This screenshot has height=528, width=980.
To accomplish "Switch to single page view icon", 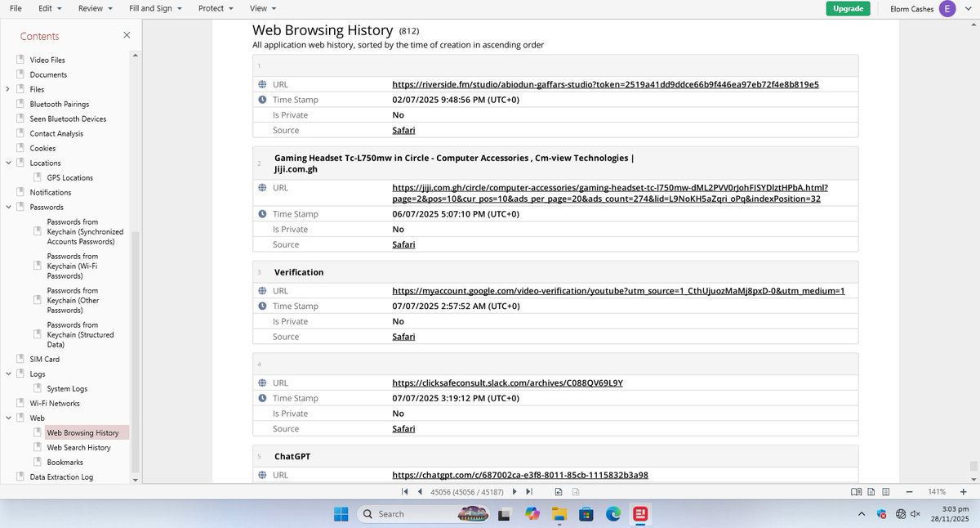I will 871,491.
